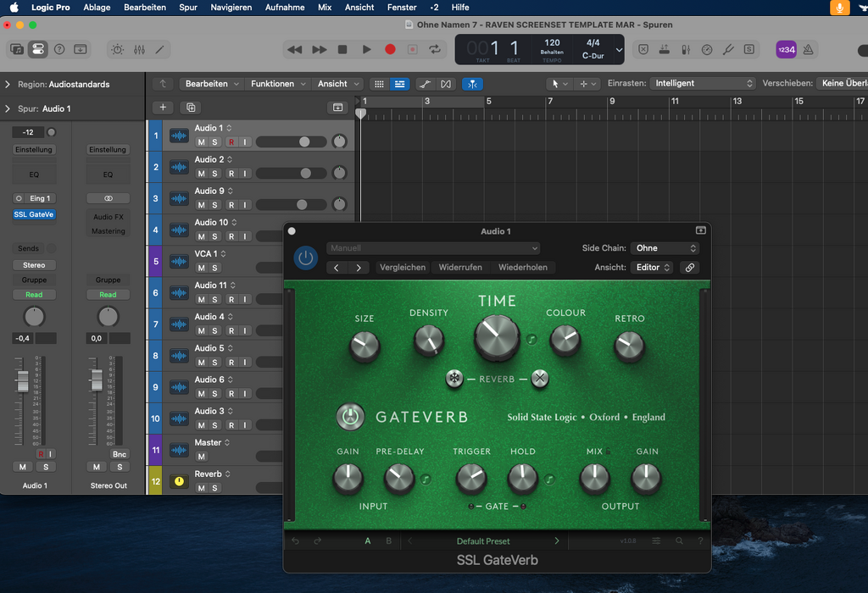Viewport: 868px width, 593px height.
Task: Open the Smart Controls button
Action: coord(117,49)
